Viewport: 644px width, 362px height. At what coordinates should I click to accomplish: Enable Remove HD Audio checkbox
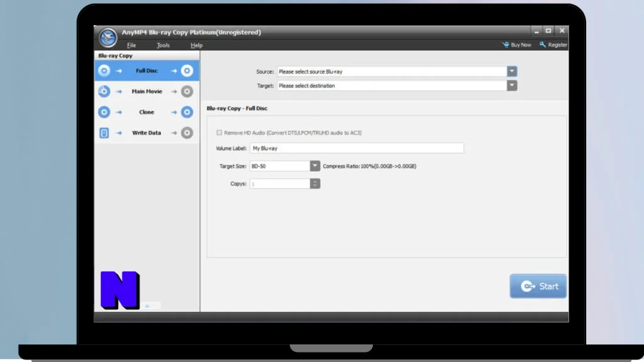coord(219,133)
